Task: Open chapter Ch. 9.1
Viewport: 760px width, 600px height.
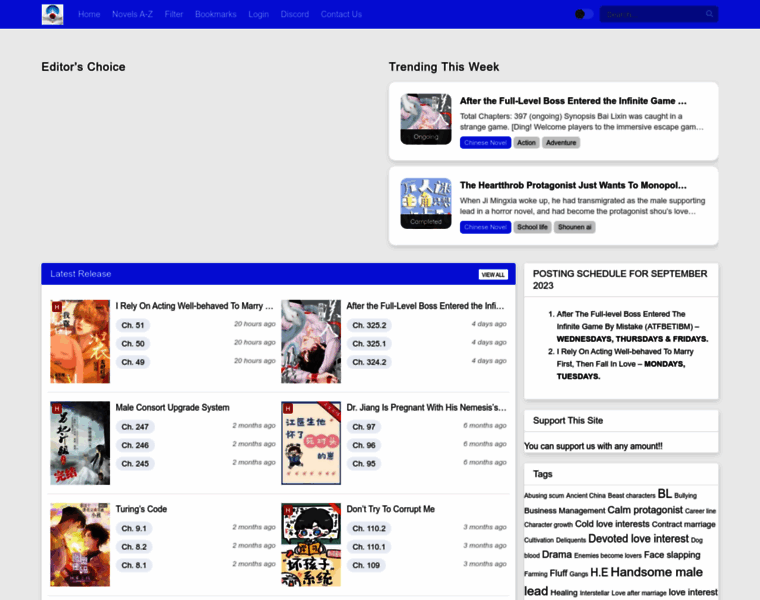Action: [x=134, y=529]
